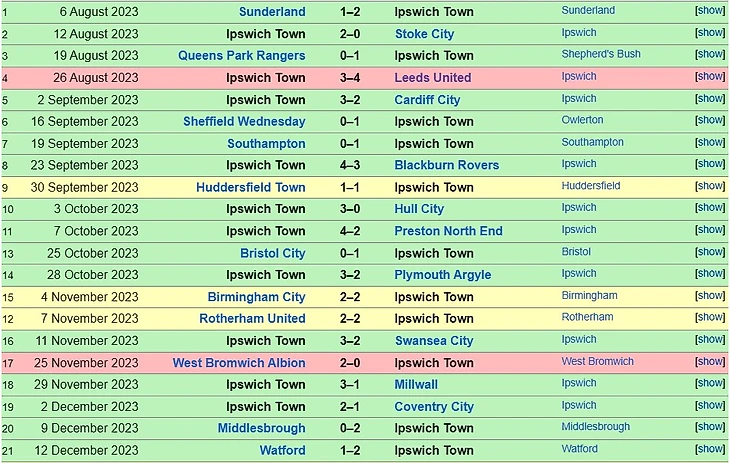Expand details for the 6 August 2023 match
The width and height of the screenshot is (730, 463).
pyautogui.click(x=710, y=10)
